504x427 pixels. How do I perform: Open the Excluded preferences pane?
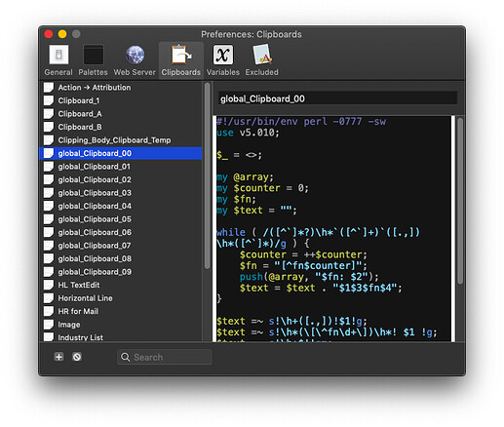pyautogui.click(x=261, y=60)
